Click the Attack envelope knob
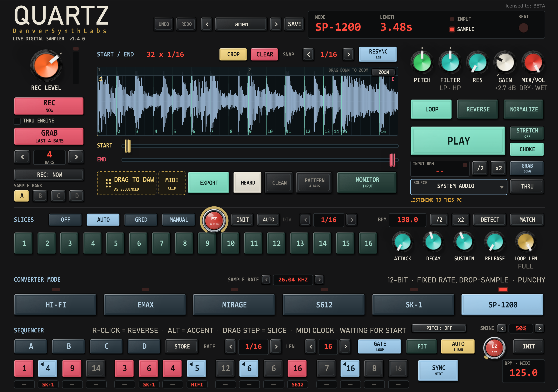Screen dimensions: 558x392 (x=403, y=241)
